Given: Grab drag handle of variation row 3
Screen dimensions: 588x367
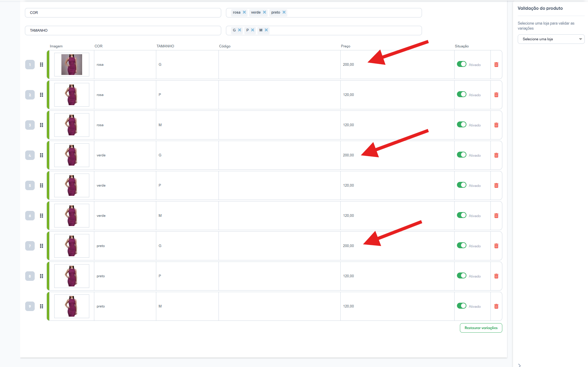Looking at the screenshot, I should point(42,125).
